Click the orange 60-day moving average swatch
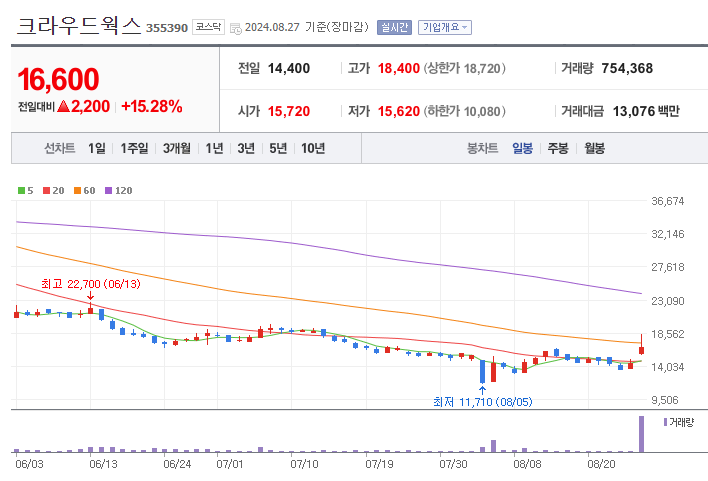The height and width of the screenshot is (481, 708). (x=78, y=191)
